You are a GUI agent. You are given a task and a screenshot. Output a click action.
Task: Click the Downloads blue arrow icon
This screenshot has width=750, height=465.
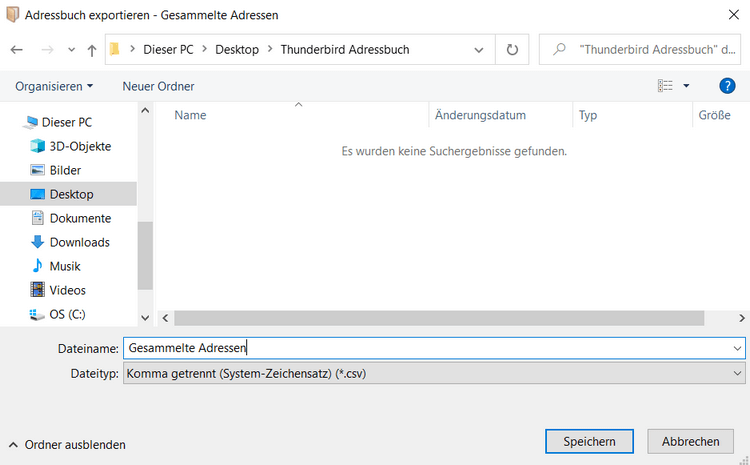[37, 242]
